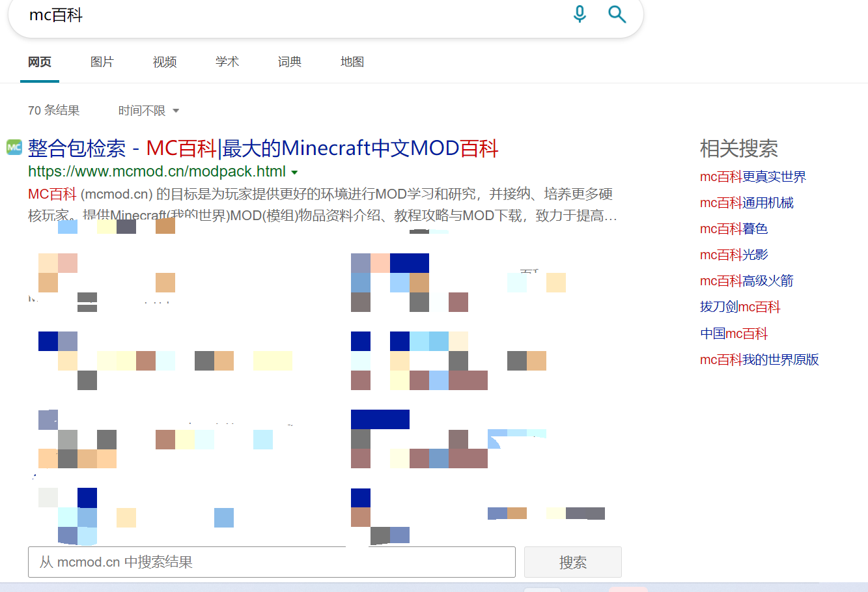Click the magnifying glass search icon
Screen dimensions: 868x592
617,14
